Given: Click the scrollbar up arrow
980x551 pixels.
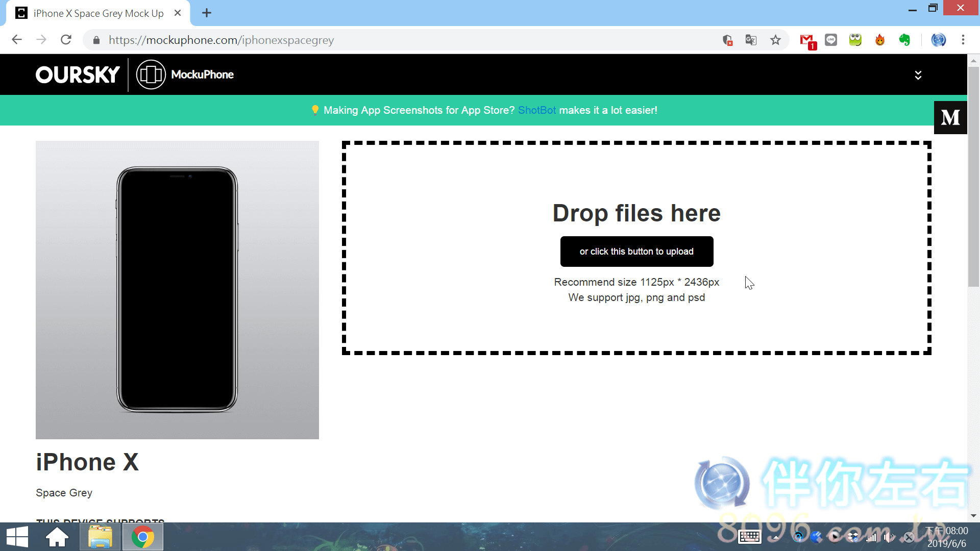Looking at the screenshot, I should pos(973,60).
